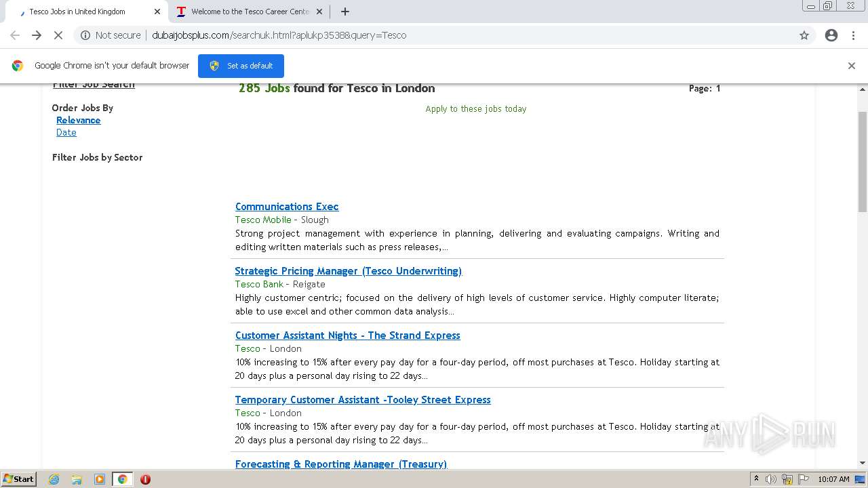The width and height of the screenshot is (868, 488).
Task: Open the volume speaker tray icon
Action: [771, 479]
